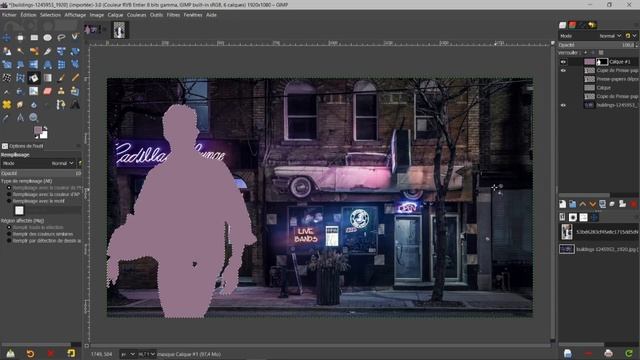Switch to the second image tab thumbnail

coord(119,30)
